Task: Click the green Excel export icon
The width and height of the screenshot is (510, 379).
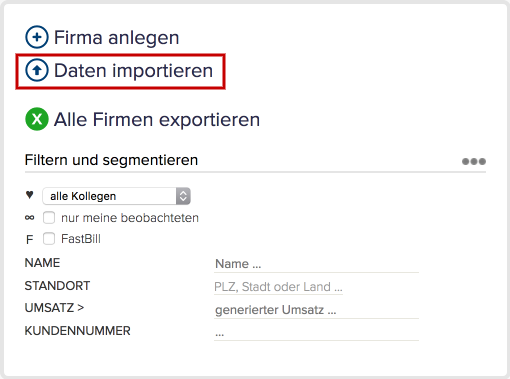Action: [37, 119]
